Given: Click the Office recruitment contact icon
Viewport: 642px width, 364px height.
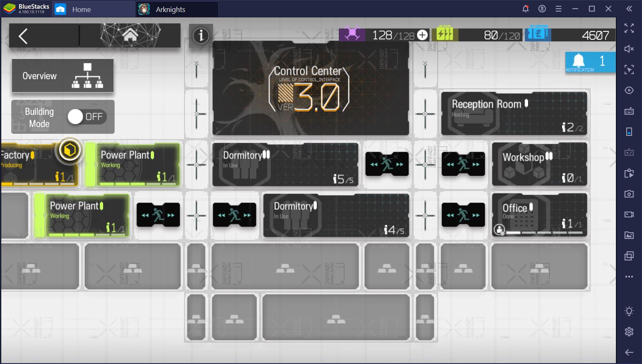Looking at the screenshot, I should [500, 229].
